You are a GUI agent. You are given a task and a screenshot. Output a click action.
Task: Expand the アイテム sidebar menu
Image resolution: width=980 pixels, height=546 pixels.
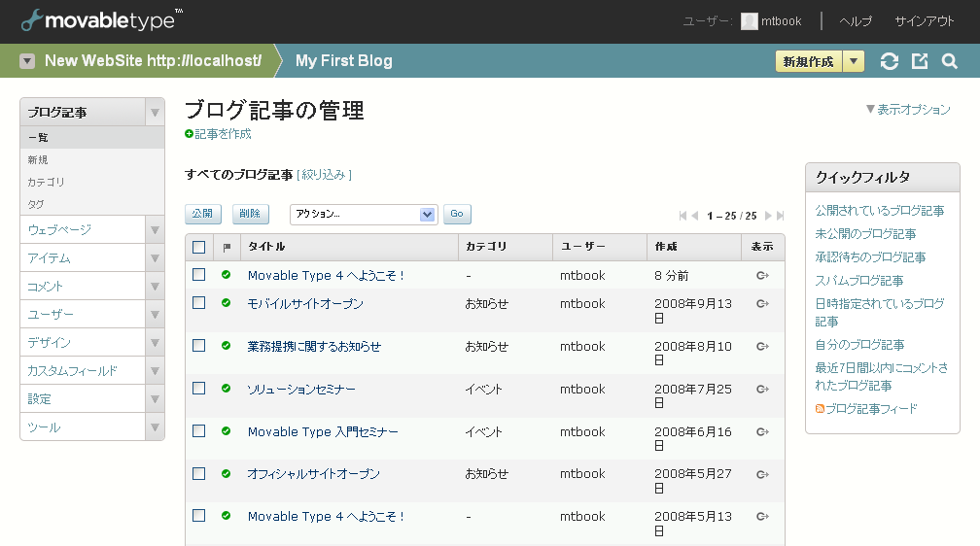pos(155,258)
